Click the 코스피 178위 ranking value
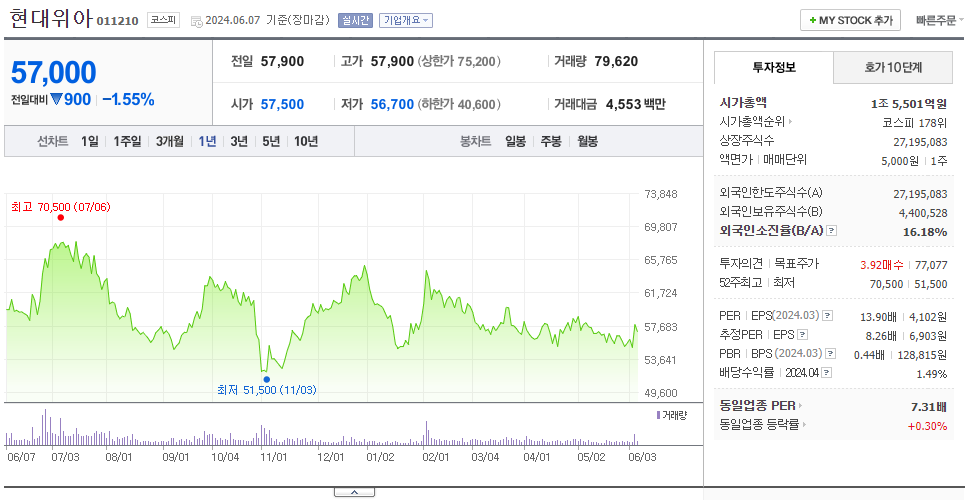968x500 pixels. 914,122
